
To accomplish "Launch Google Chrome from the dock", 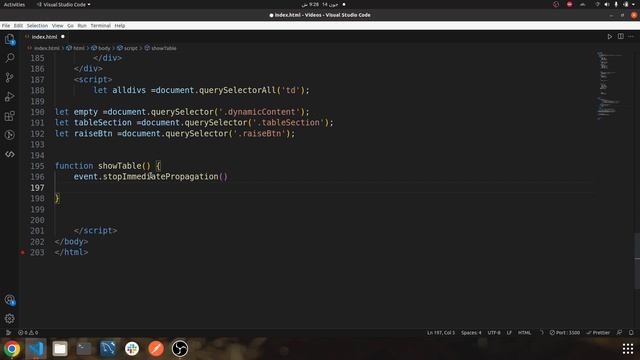I will (12, 349).
